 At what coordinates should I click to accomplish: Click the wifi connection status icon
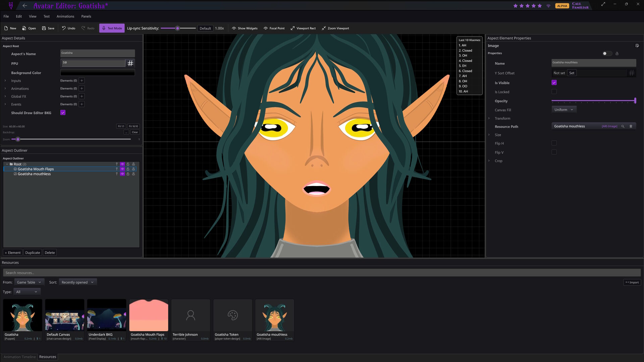click(548, 6)
